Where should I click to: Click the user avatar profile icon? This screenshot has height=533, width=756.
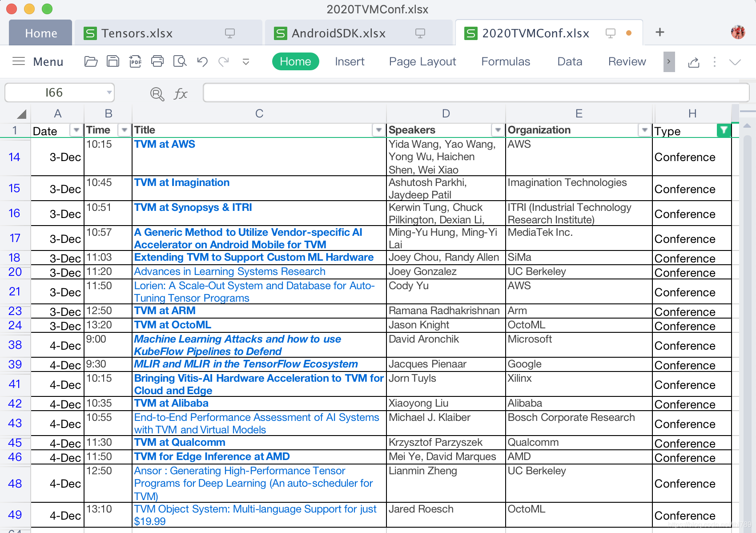(738, 32)
